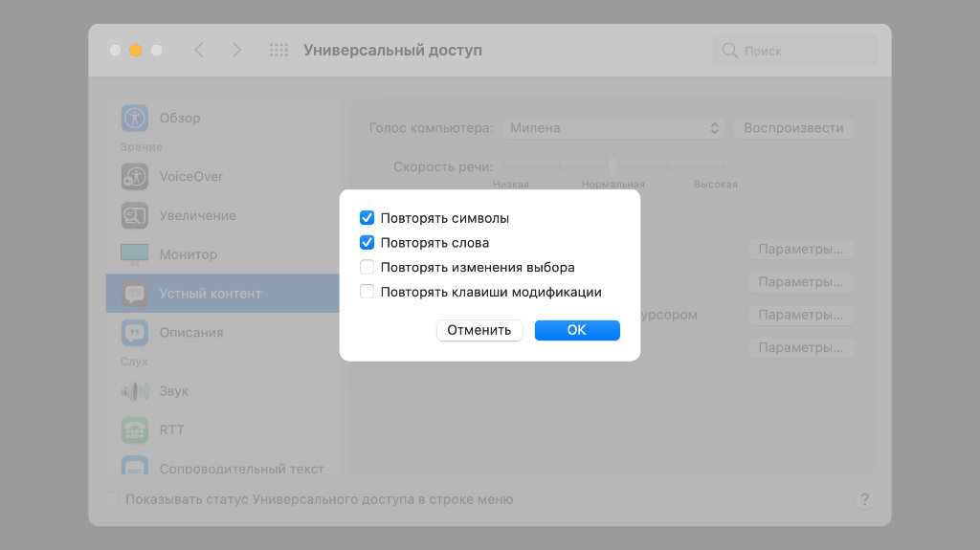Go forward with the right chevron
Image resolution: width=980 pixels, height=550 pixels.
[x=236, y=50]
